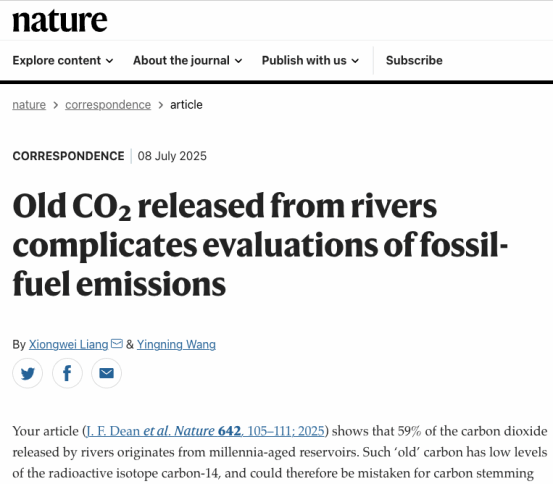Go to correspondence breadcrumb link
554x485 pixels.
pos(108,105)
